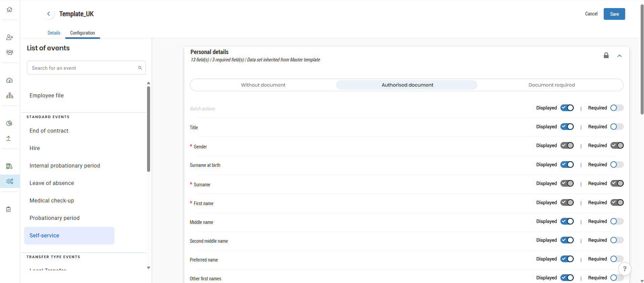Viewport: 644px width, 283px height.
Task: Open the organisation chart icon
Action: (x=9, y=96)
